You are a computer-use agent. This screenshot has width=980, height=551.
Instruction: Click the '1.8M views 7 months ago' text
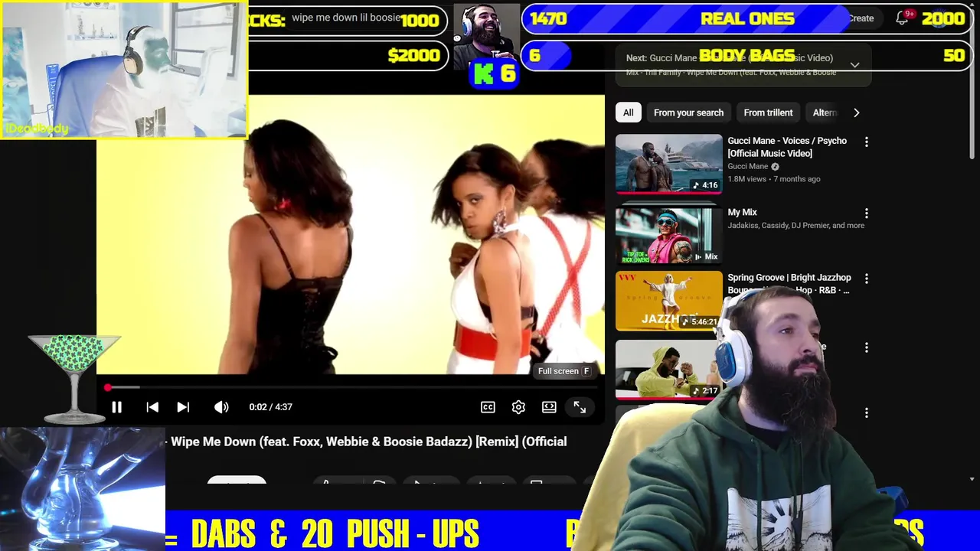tap(773, 179)
